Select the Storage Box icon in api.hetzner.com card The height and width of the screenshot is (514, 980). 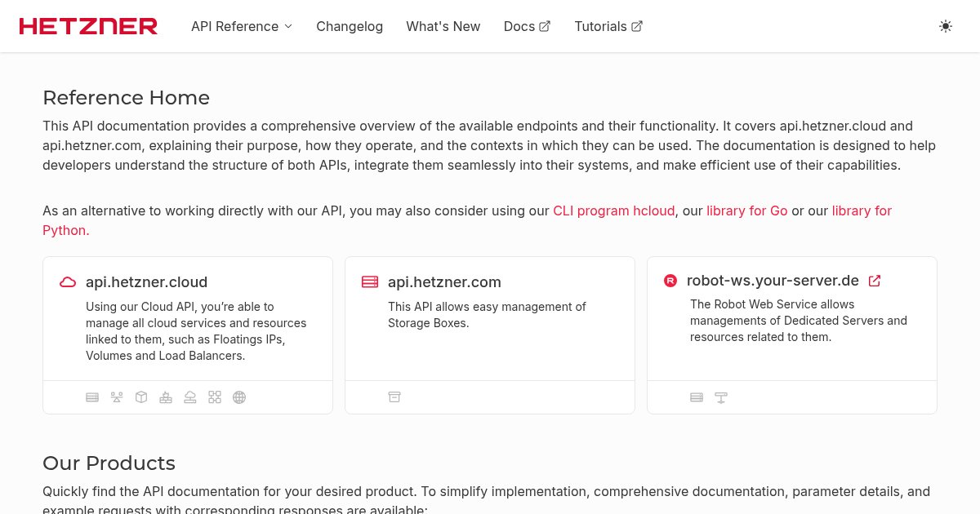click(x=394, y=397)
